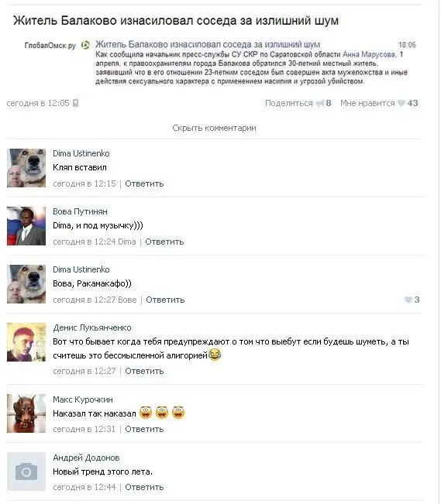Screen dimensions: 441x504
Task: Open the linked article headline
Action: [x=208, y=44]
